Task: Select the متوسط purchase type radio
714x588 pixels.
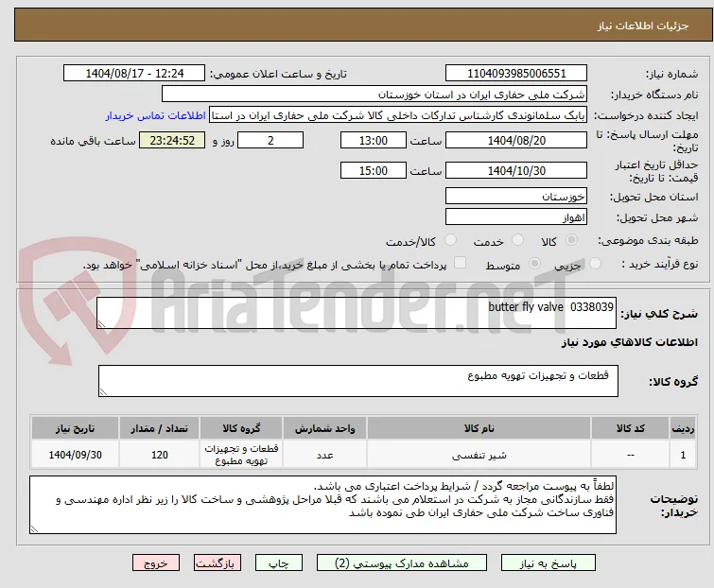Action: click(534, 263)
